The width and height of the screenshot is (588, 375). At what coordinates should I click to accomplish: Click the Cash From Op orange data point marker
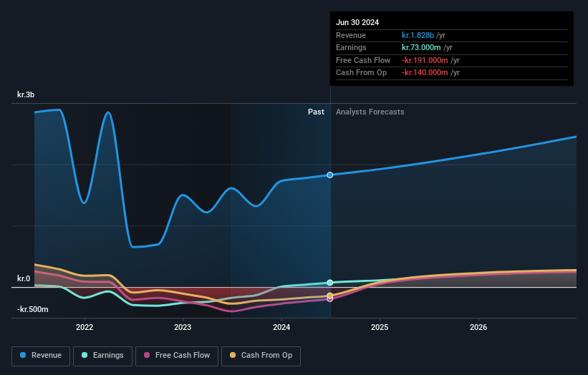tap(330, 296)
